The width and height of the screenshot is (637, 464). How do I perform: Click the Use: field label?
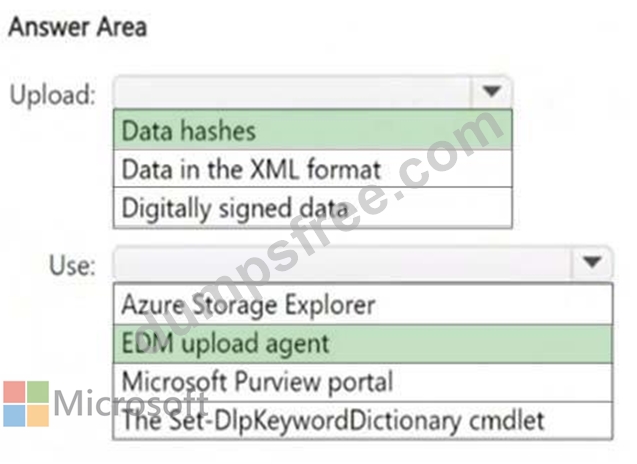pyautogui.click(x=72, y=266)
